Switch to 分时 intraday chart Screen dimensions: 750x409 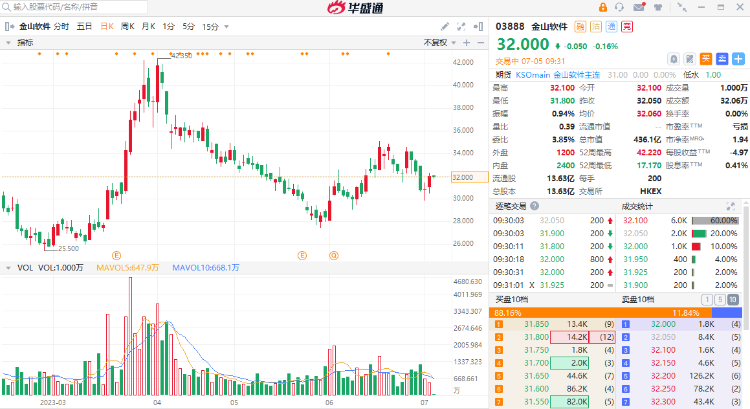61,26
